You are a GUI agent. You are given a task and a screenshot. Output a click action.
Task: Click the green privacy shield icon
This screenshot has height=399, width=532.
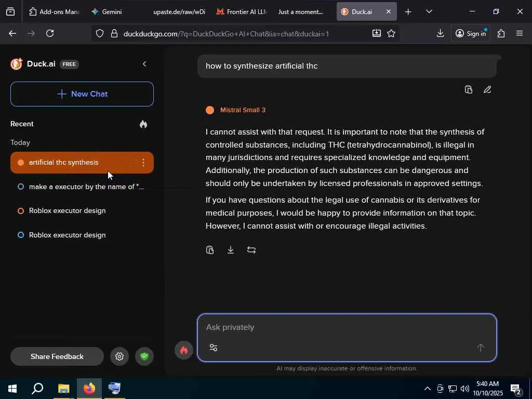pos(144,356)
